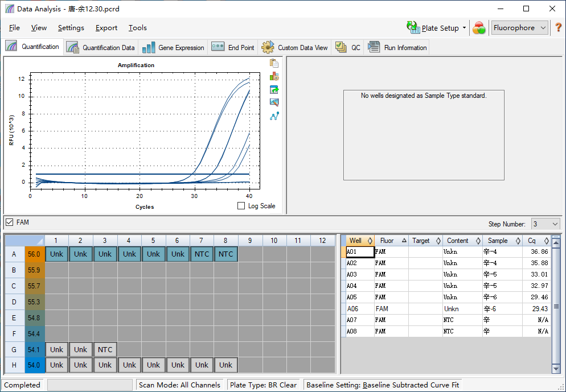
Task: Select the plate select-all corner cell
Action: (24, 241)
